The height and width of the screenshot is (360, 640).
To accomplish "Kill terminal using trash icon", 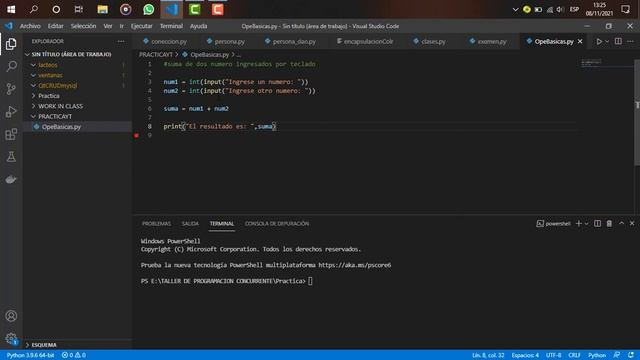I will (x=609, y=223).
